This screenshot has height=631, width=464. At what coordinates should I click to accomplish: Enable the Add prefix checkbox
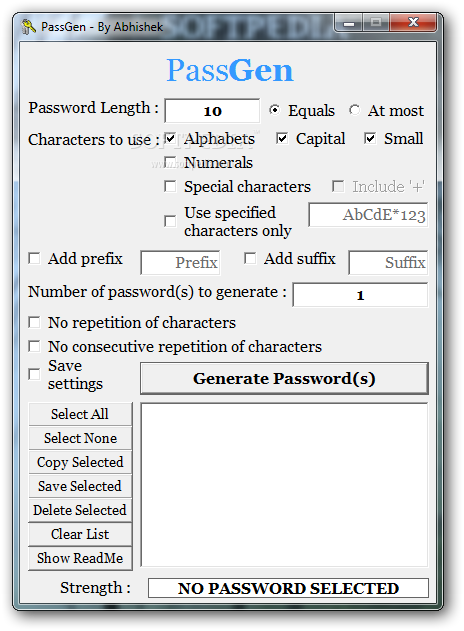coord(34,258)
